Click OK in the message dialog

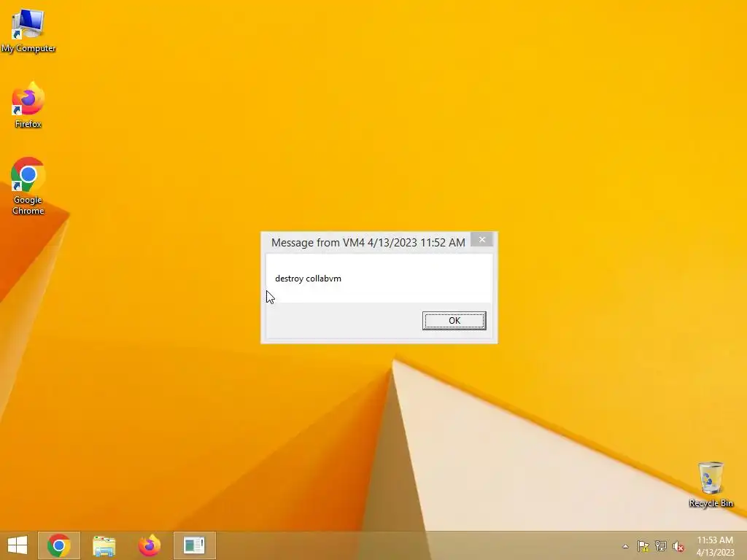tap(454, 321)
